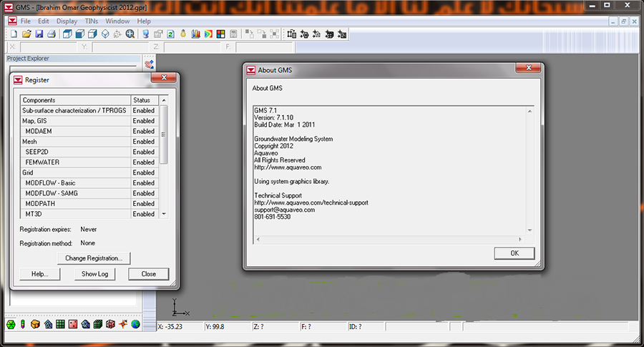Click the Help... button in Register dialog
Image resolution: width=644 pixels, height=347 pixels.
point(40,274)
